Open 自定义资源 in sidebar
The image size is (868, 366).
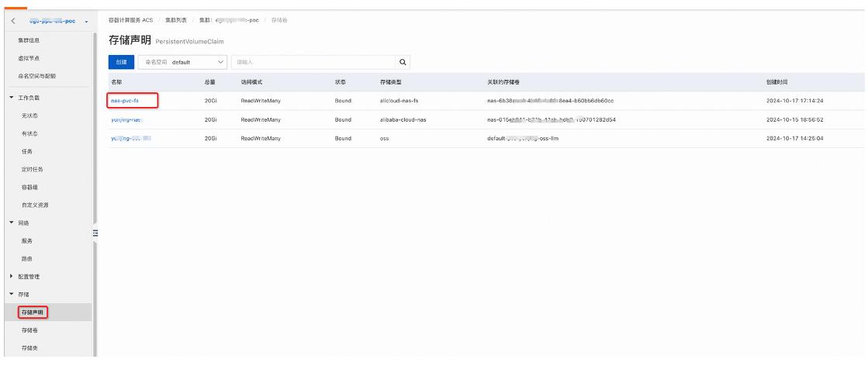point(36,205)
